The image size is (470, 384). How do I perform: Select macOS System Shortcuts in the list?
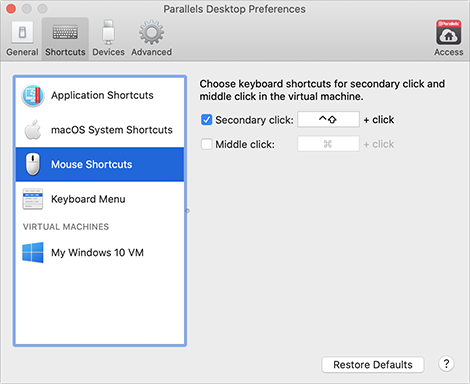click(100, 130)
